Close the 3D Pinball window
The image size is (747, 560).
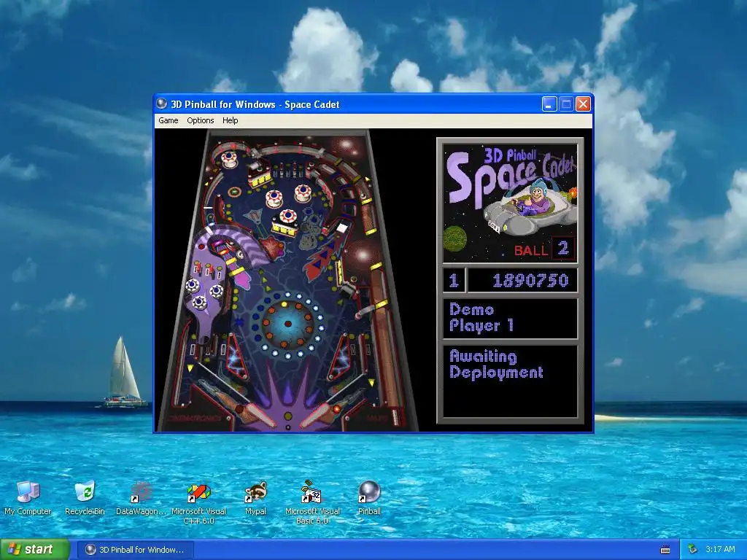(x=583, y=104)
